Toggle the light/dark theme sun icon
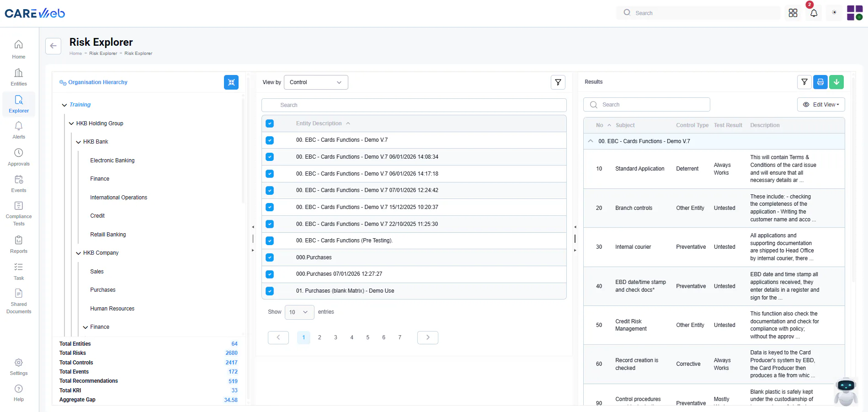This screenshot has height=412, width=868. [834, 13]
